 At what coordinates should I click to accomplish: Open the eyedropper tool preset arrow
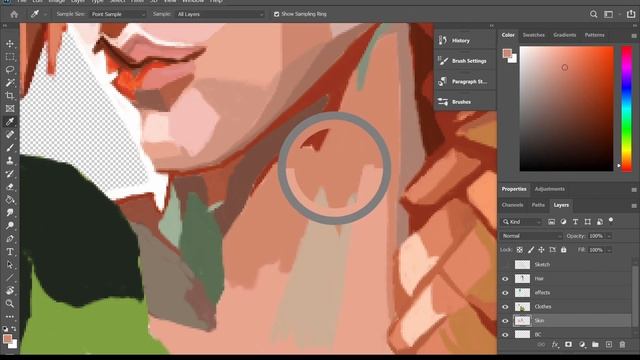[45, 14]
